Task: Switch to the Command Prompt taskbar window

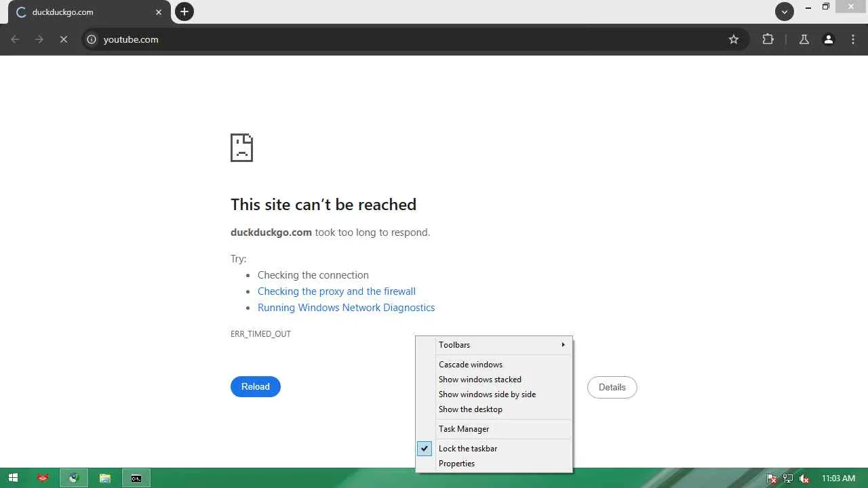Action: tap(136, 478)
